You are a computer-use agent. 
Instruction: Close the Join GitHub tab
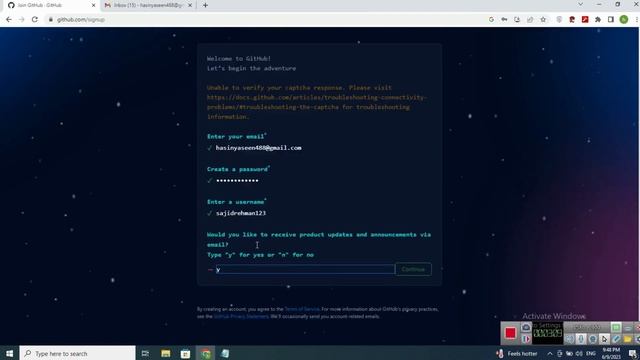pos(93,5)
